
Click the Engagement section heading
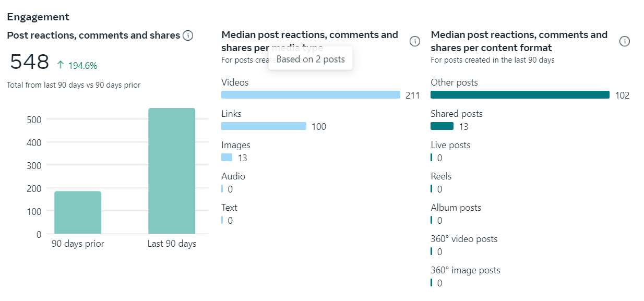[x=38, y=17]
